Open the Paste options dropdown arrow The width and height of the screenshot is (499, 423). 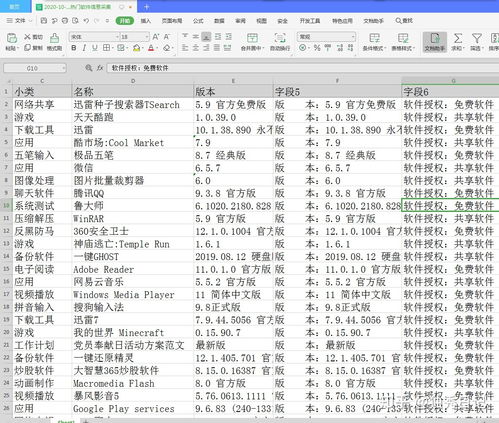[17, 48]
